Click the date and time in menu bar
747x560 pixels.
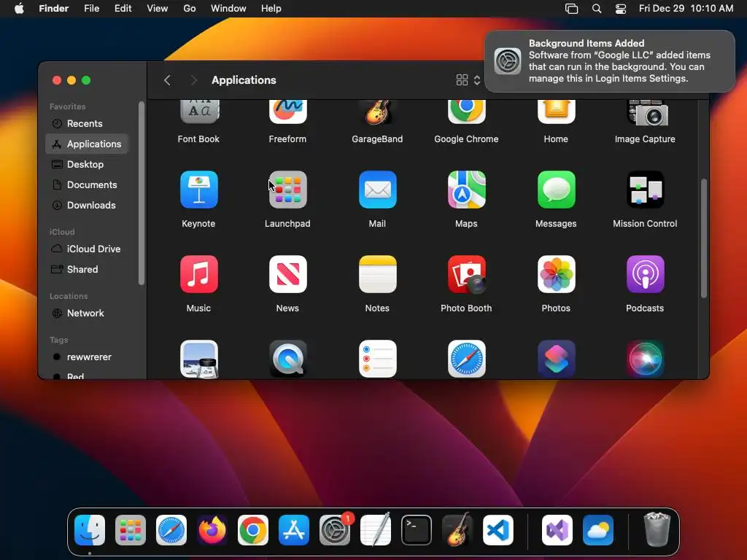pos(686,9)
